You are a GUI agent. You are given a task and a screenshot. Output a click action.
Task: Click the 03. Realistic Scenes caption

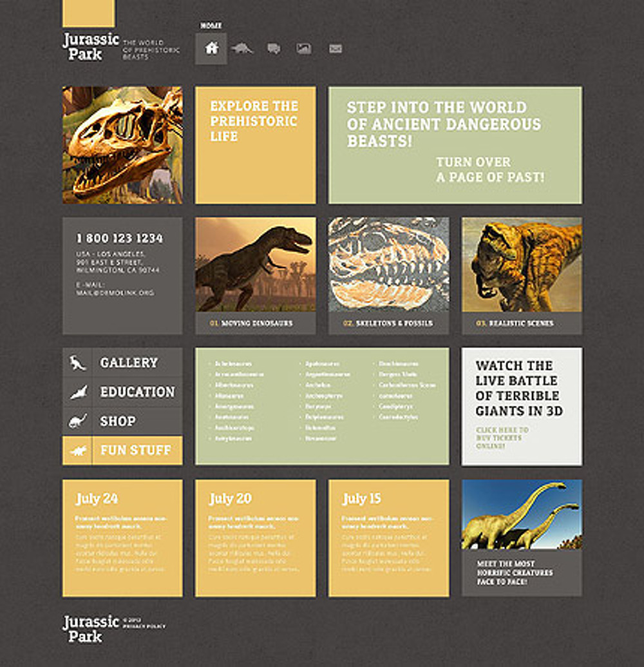pyautogui.click(x=515, y=324)
